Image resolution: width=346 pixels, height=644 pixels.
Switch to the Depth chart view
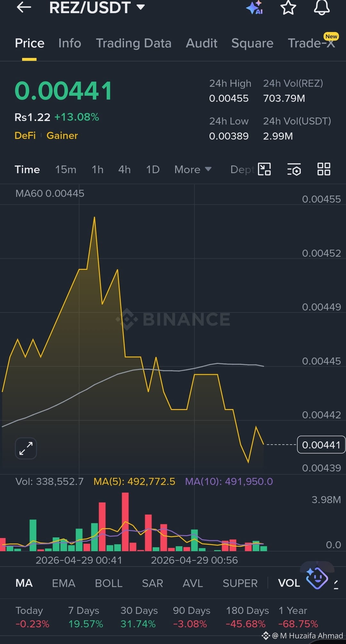click(243, 169)
